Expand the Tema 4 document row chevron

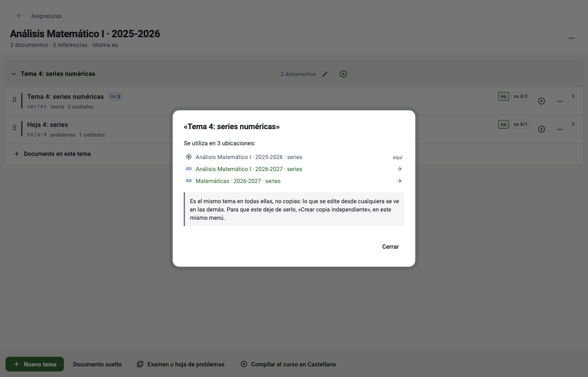click(x=573, y=96)
